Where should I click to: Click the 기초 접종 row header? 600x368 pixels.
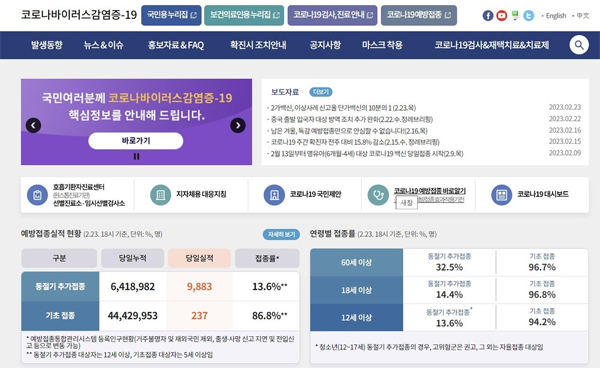coord(60,316)
